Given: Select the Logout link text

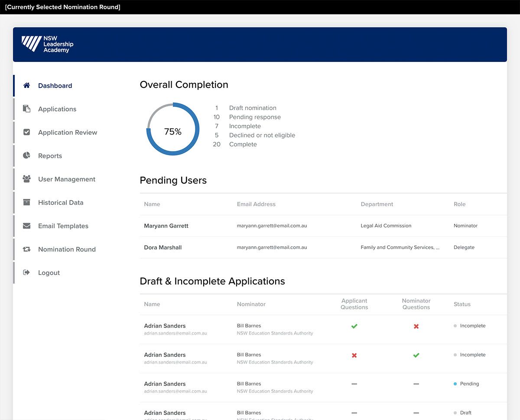Looking at the screenshot, I should [49, 272].
